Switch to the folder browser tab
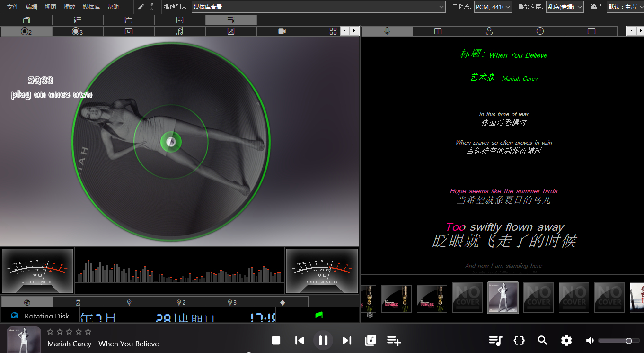Image resolution: width=644 pixels, height=353 pixels. click(129, 20)
